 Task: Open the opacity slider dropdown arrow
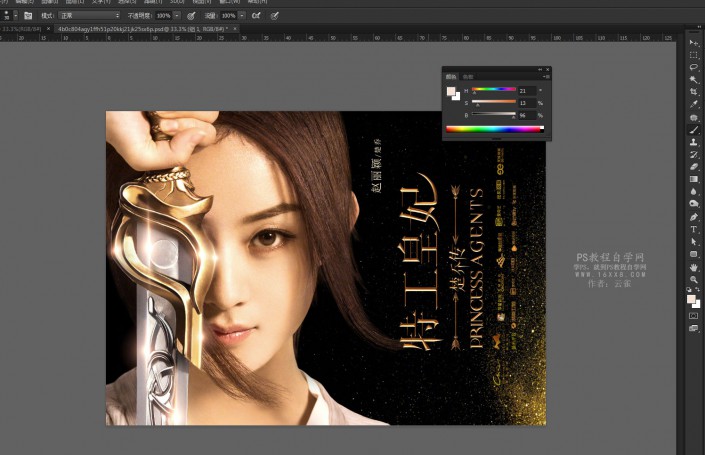coord(177,16)
